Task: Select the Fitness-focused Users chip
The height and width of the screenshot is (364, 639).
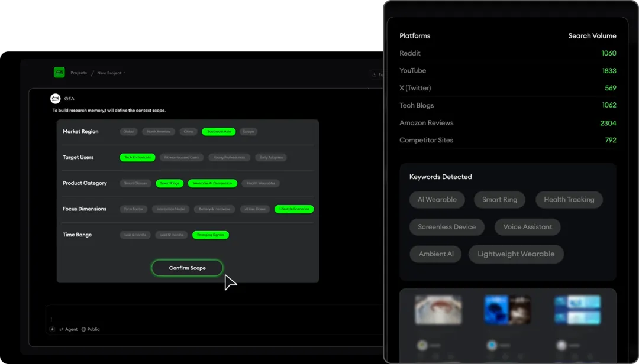Action: pos(182,157)
